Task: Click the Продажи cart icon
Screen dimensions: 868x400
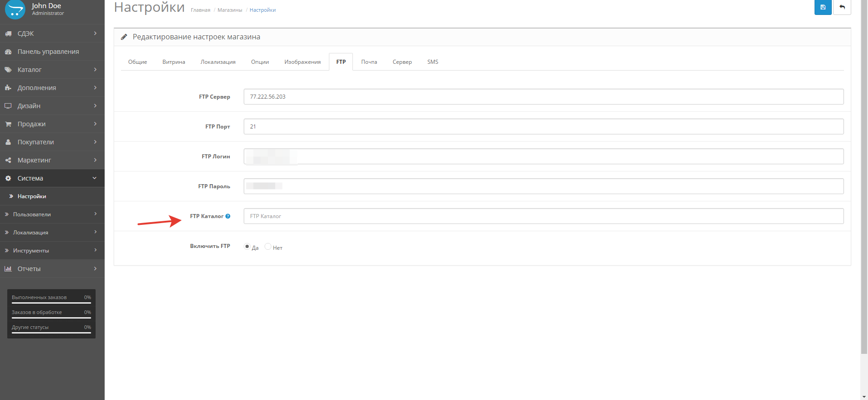Action: coord(8,124)
